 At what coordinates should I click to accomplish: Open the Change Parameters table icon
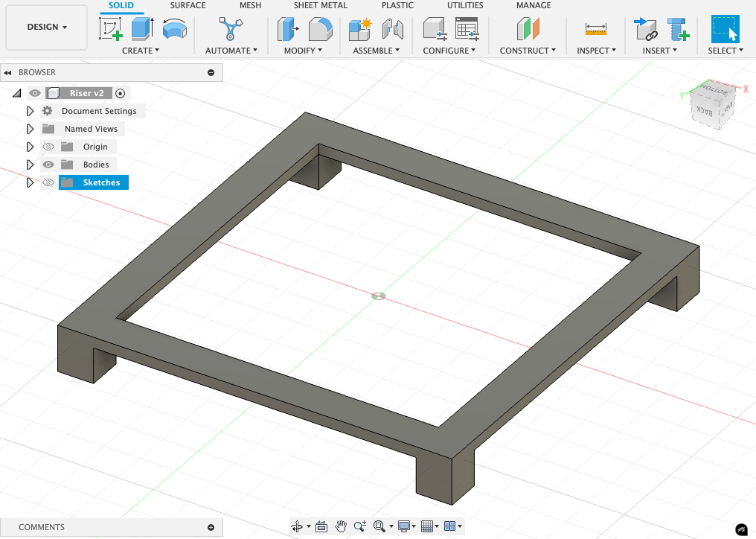[x=467, y=28]
